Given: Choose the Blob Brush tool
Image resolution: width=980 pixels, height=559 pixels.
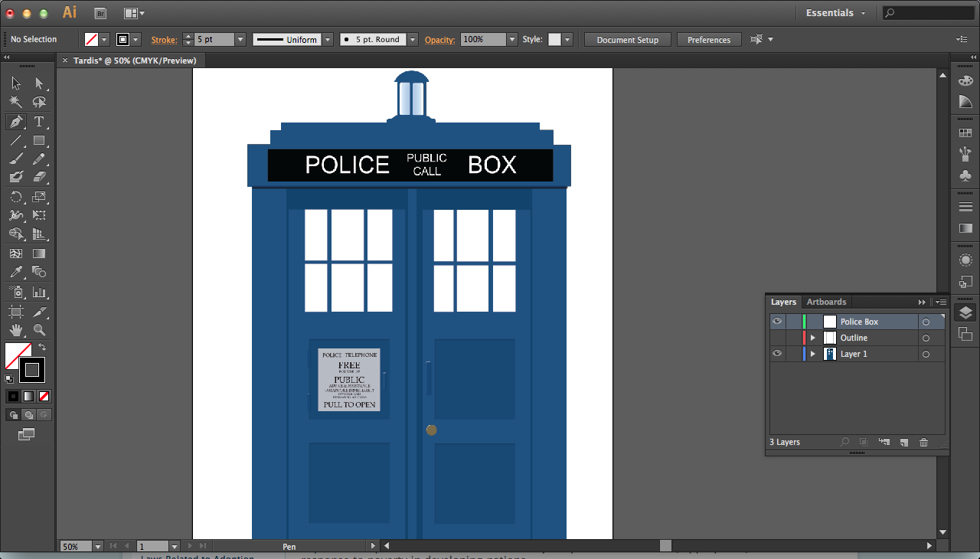Looking at the screenshot, I should 16,177.
